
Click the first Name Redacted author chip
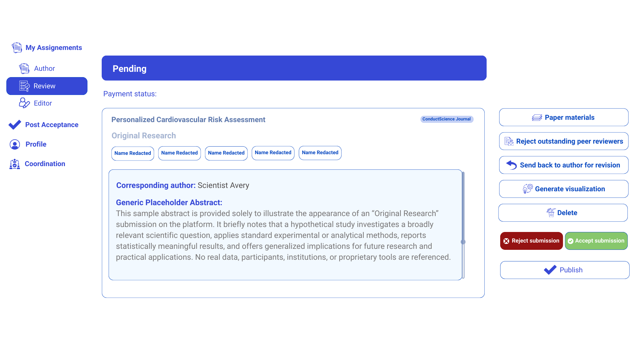pyautogui.click(x=133, y=153)
